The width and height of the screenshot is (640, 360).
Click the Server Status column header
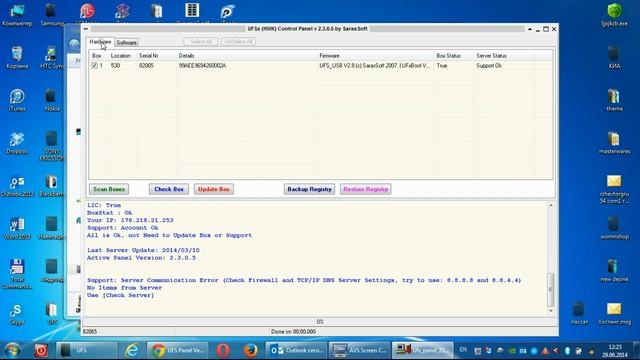pos(504,56)
